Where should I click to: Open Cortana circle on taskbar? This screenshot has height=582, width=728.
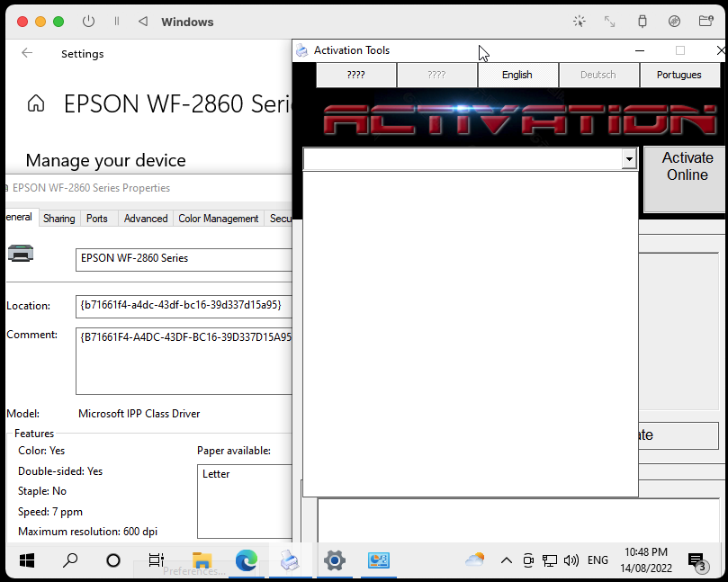[113, 560]
